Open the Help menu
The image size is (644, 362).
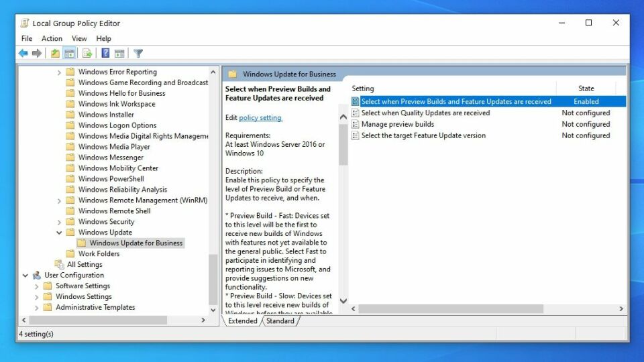pyautogui.click(x=103, y=39)
